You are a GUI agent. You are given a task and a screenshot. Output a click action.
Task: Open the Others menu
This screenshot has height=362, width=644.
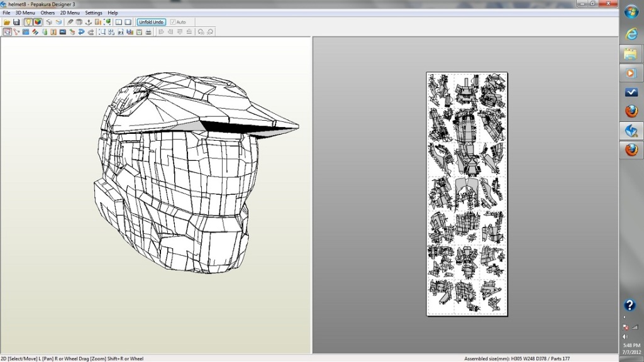tap(48, 13)
